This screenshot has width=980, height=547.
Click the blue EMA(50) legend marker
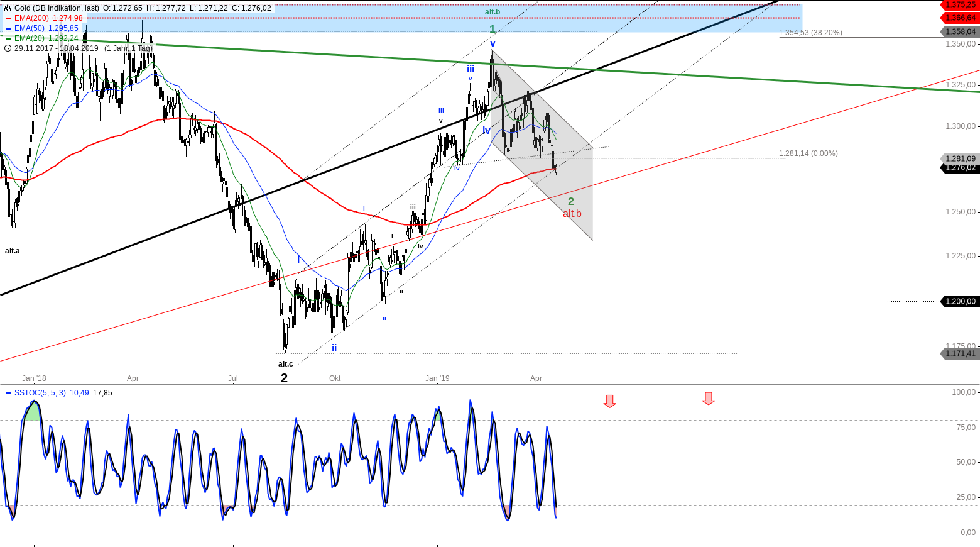[x=8, y=28]
